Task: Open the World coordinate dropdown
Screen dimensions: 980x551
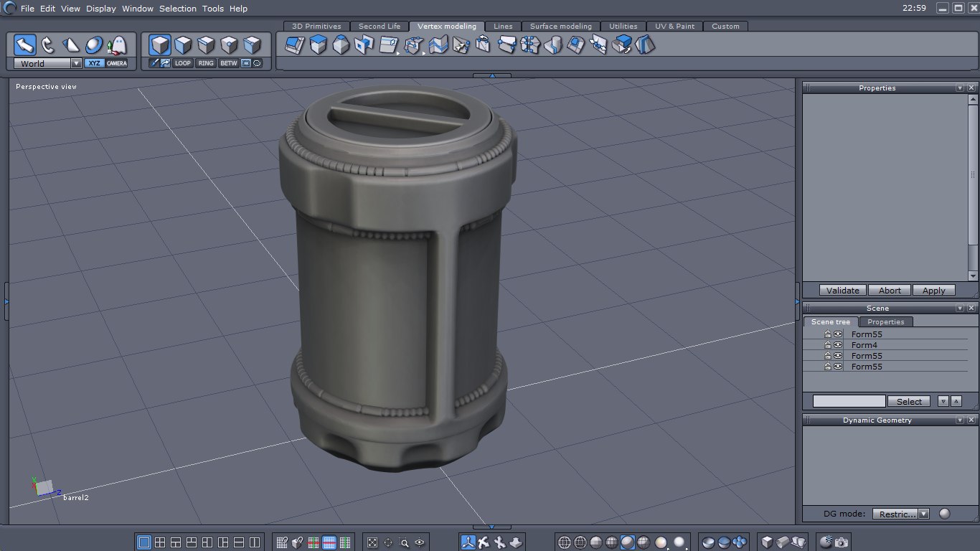Action: pos(76,63)
